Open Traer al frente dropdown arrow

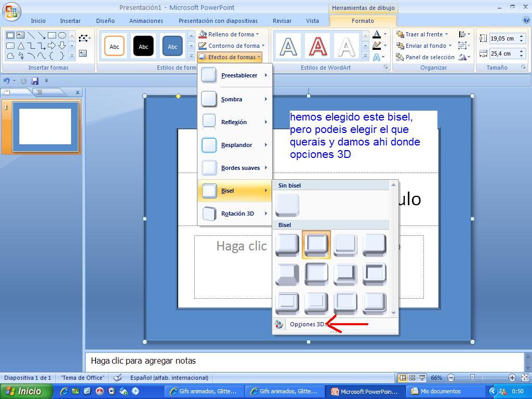[x=446, y=34]
